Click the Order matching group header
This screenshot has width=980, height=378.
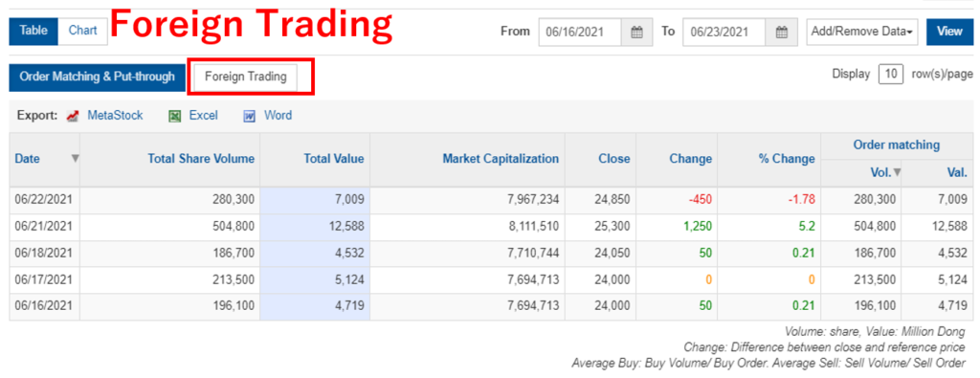(x=896, y=145)
